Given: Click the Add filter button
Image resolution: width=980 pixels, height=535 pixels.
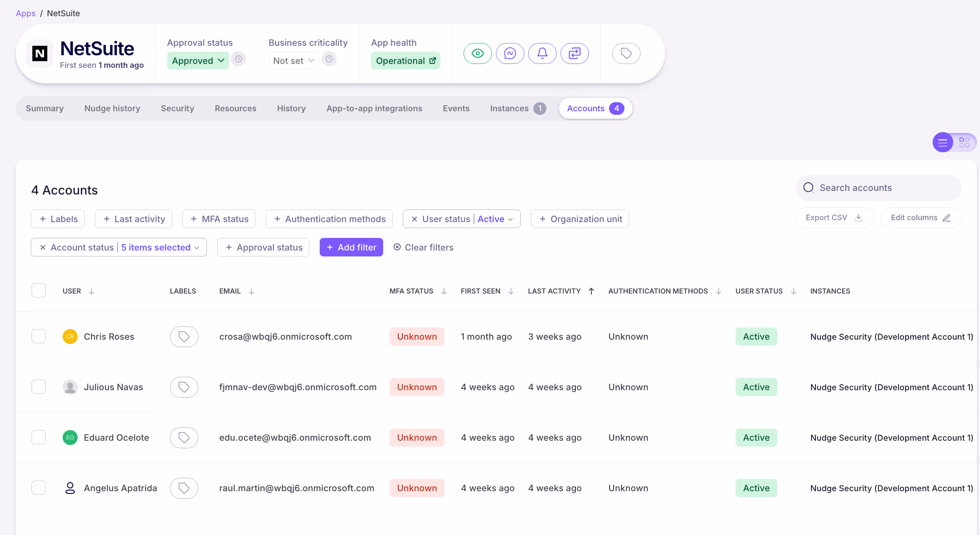Looking at the screenshot, I should [x=351, y=247].
